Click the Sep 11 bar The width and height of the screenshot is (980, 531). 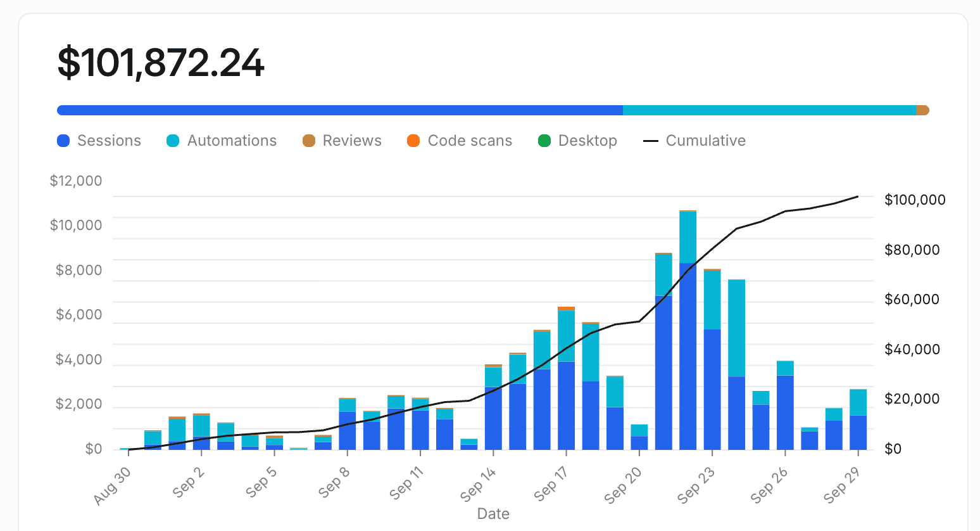pos(420,424)
